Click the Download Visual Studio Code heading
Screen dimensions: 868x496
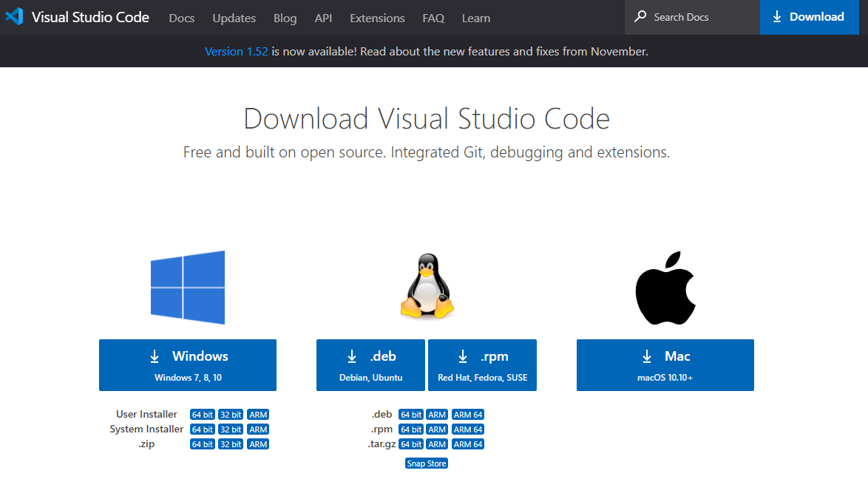(427, 118)
